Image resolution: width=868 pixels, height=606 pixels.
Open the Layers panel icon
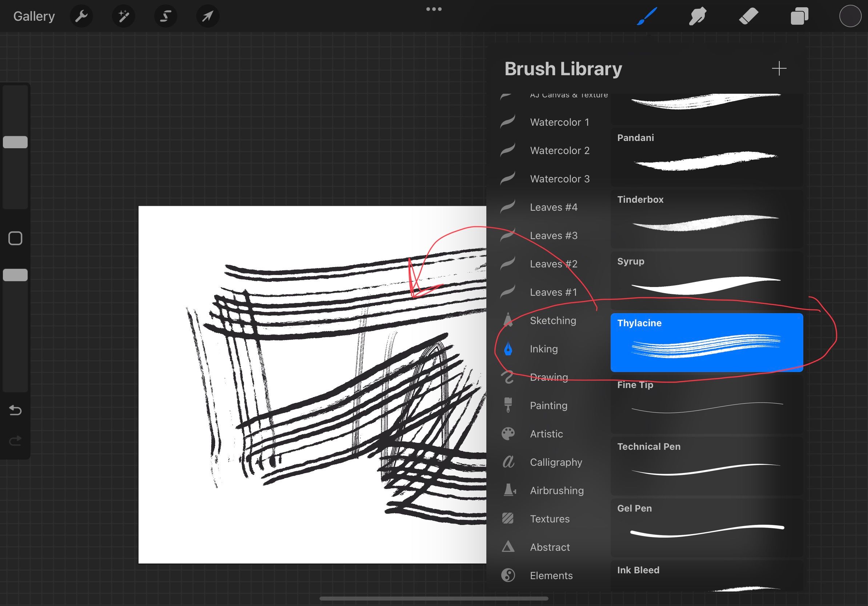(799, 16)
